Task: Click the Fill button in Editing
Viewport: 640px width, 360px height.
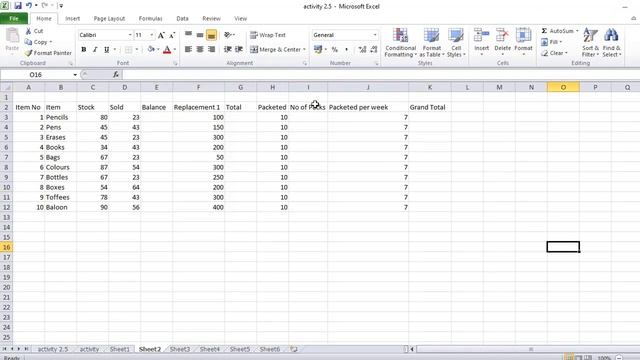Action: pos(552,42)
